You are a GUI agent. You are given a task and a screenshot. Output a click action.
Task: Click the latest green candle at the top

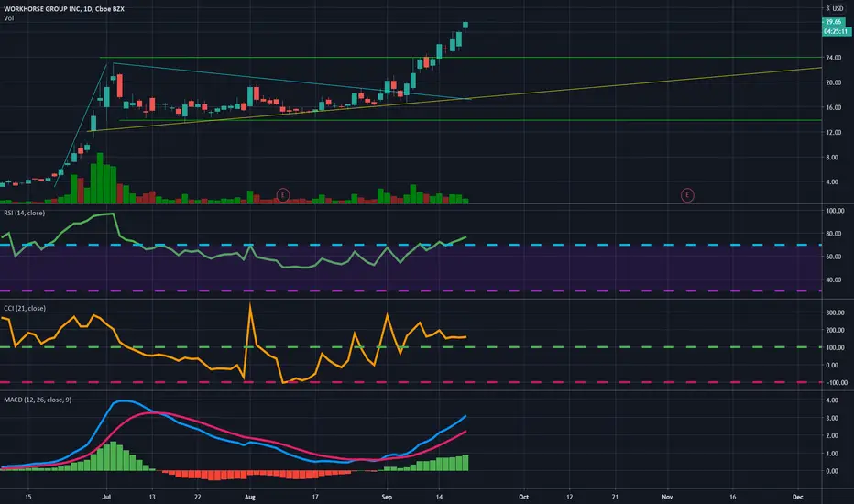coord(465,25)
